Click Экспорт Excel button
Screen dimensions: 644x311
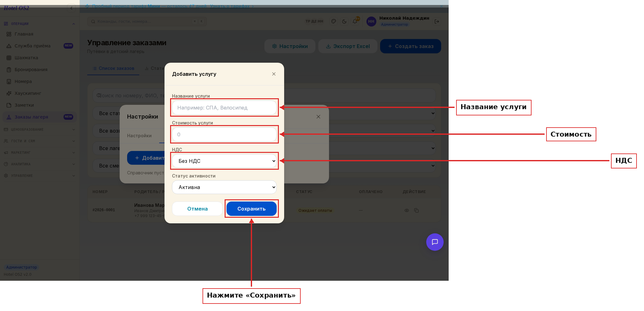348,46
